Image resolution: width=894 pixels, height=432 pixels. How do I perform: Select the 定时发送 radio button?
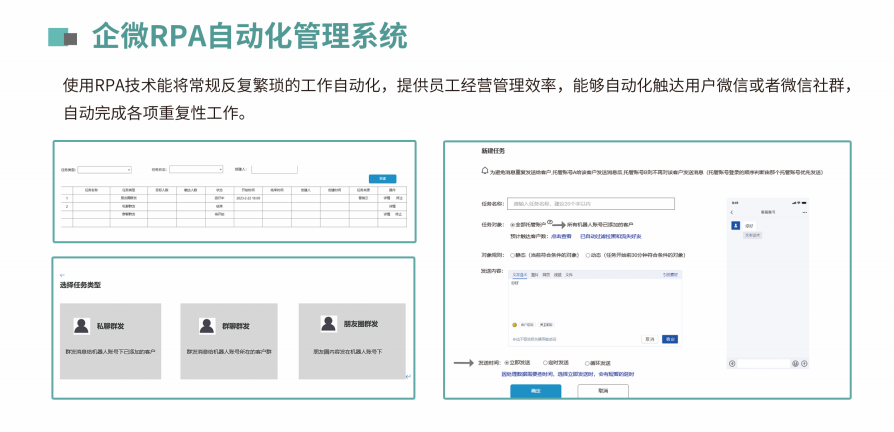click(546, 362)
